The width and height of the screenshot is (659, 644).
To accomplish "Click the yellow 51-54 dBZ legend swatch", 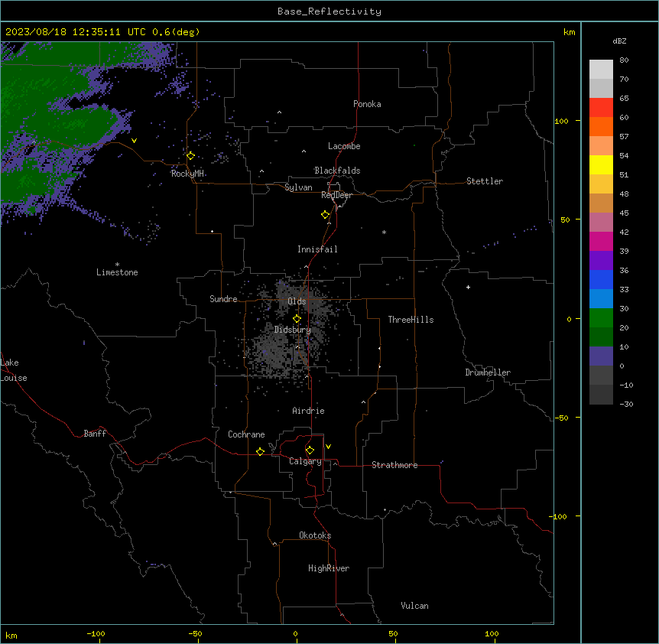I will coord(601,164).
